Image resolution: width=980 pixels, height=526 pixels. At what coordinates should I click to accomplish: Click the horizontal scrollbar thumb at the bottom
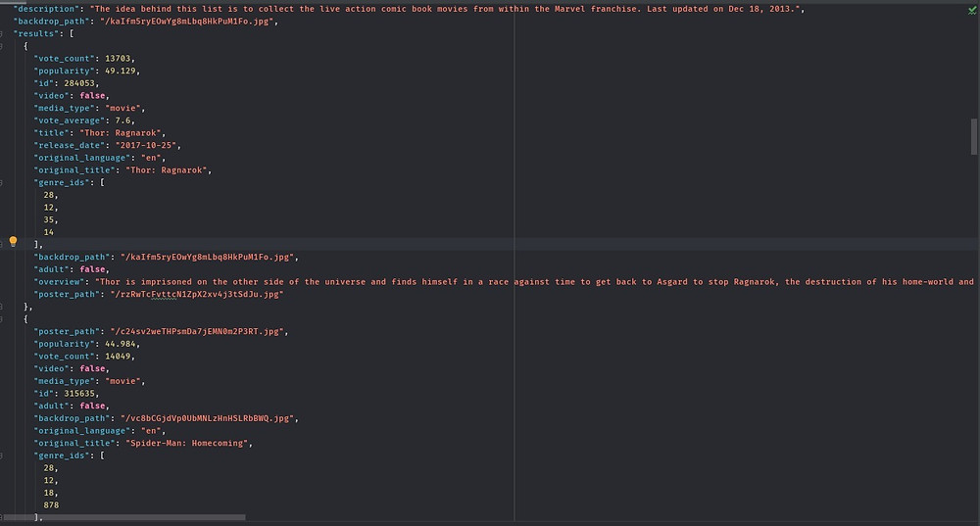(125, 517)
